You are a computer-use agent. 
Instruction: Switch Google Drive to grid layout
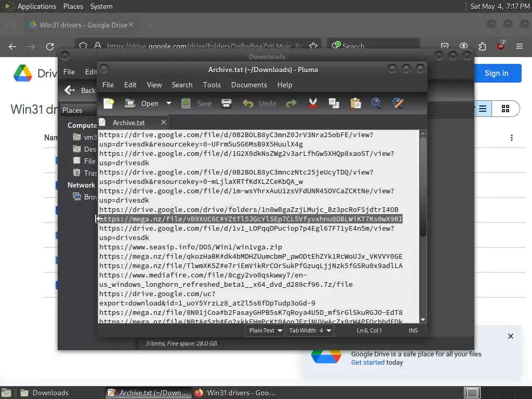coord(505,109)
